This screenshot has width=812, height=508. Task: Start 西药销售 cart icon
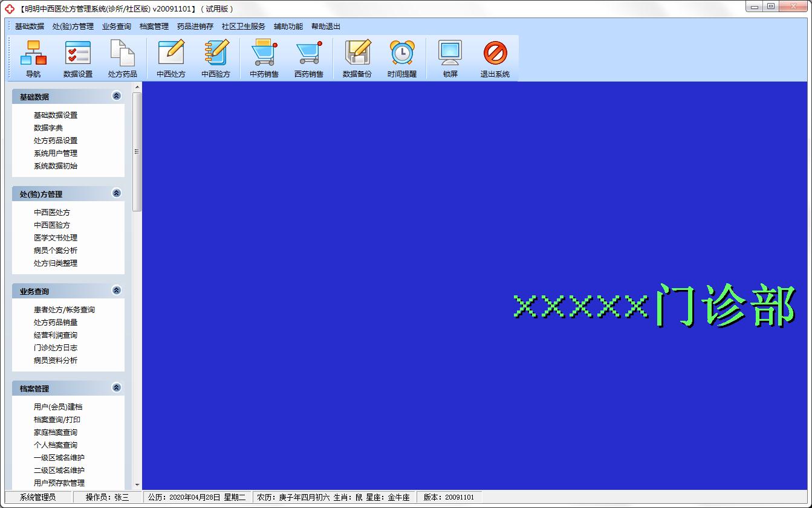pyautogui.click(x=309, y=59)
